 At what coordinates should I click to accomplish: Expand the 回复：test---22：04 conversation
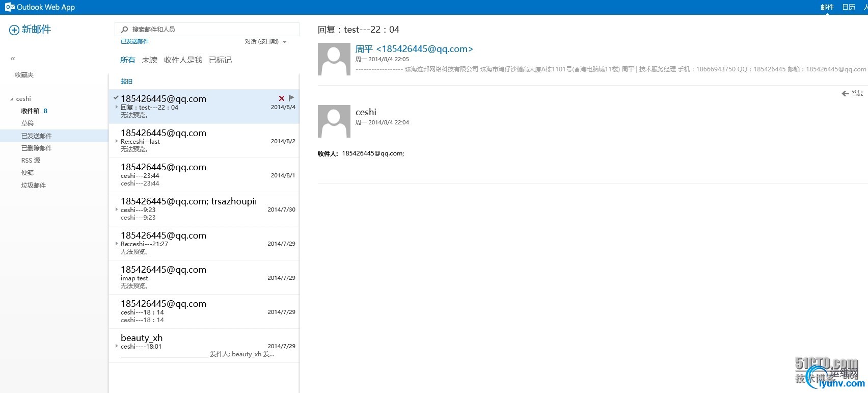click(117, 107)
